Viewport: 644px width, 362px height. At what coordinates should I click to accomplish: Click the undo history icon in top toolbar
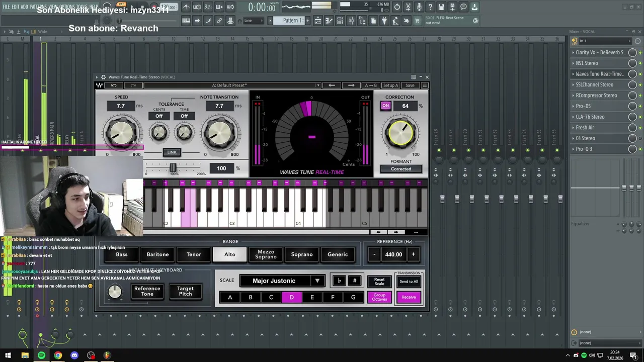tap(397, 7)
